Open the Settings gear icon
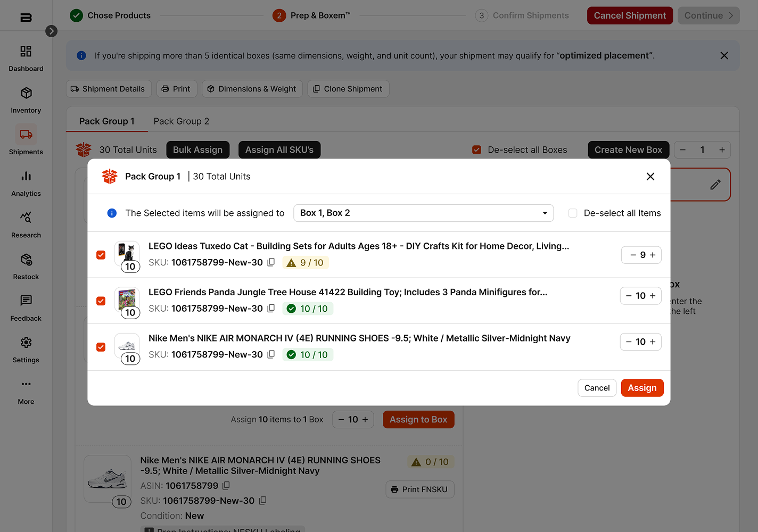 click(x=26, y=343)
